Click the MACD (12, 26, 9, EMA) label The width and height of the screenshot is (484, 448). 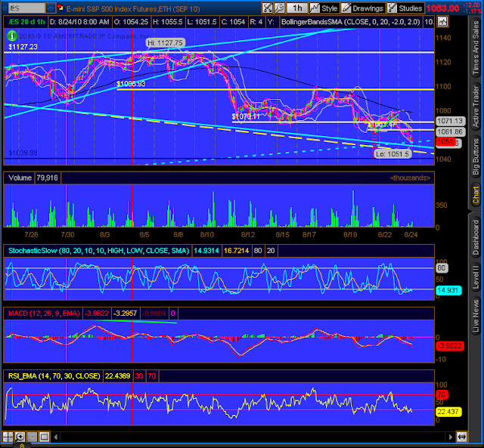(x=44, y=314)
